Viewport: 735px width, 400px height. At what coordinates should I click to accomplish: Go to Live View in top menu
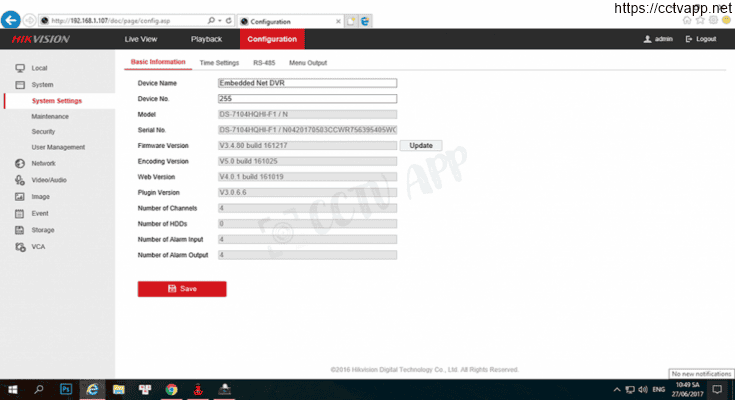pyautogui.click(x=141, y=39)
